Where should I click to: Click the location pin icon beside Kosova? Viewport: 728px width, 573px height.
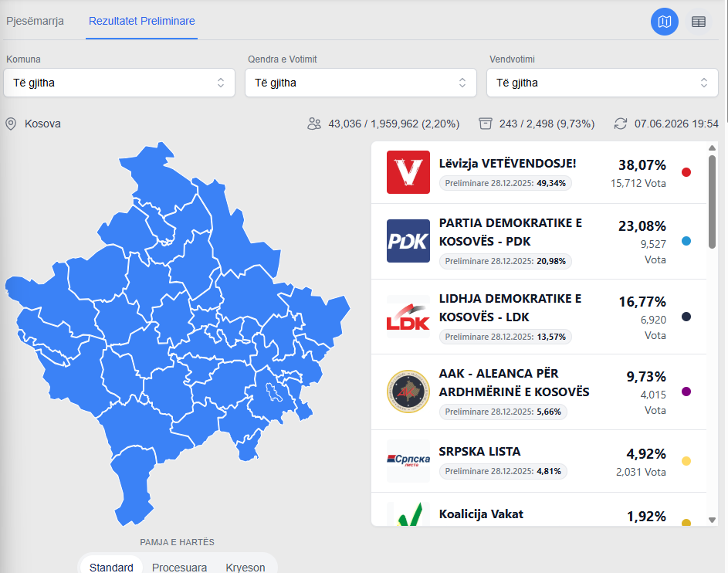pyautogui.click(x=11, y=124)
